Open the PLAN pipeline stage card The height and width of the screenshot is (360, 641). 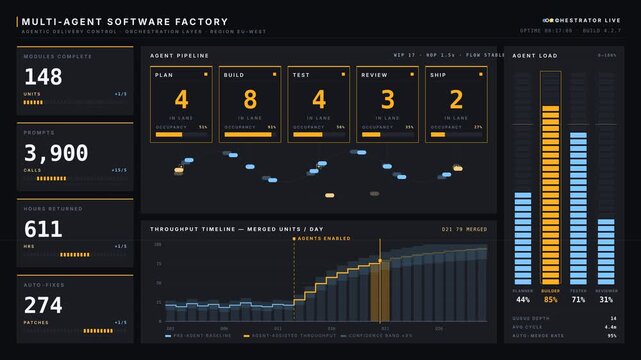[181, 104]
